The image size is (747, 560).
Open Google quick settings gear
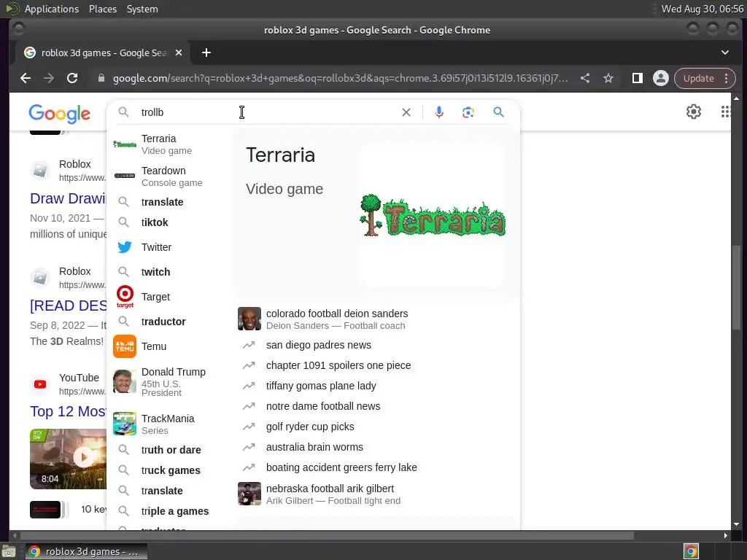pyautogui.click(x=694, y=112)
